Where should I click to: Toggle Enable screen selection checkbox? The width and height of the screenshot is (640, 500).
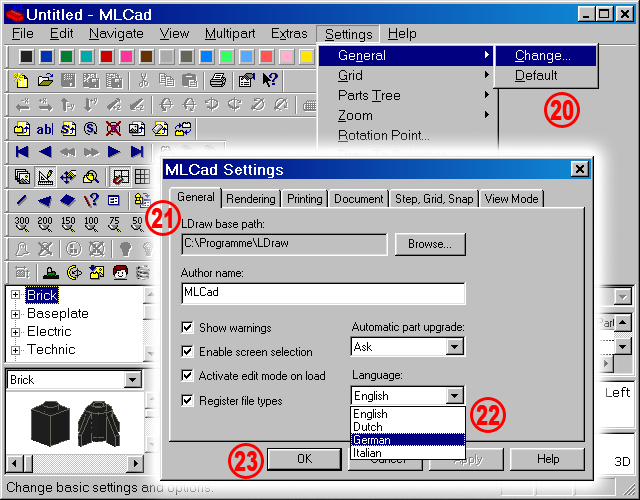coord(187,351)
